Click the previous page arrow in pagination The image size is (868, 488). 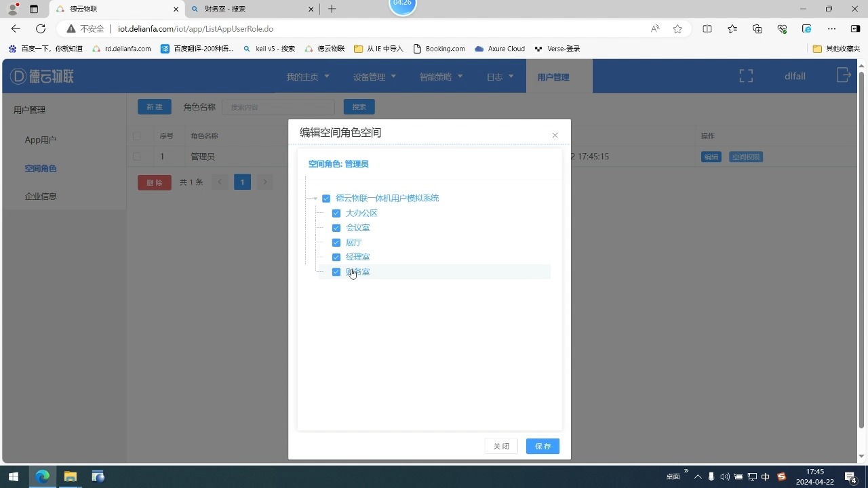pyautogui.click(x=220, y=182)
